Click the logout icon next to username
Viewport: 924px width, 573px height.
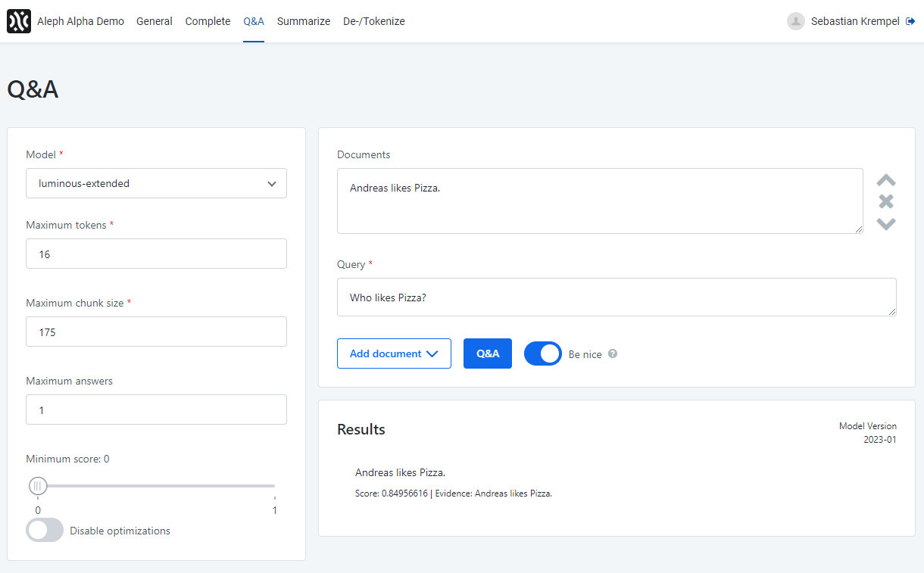tap(910, 21)
